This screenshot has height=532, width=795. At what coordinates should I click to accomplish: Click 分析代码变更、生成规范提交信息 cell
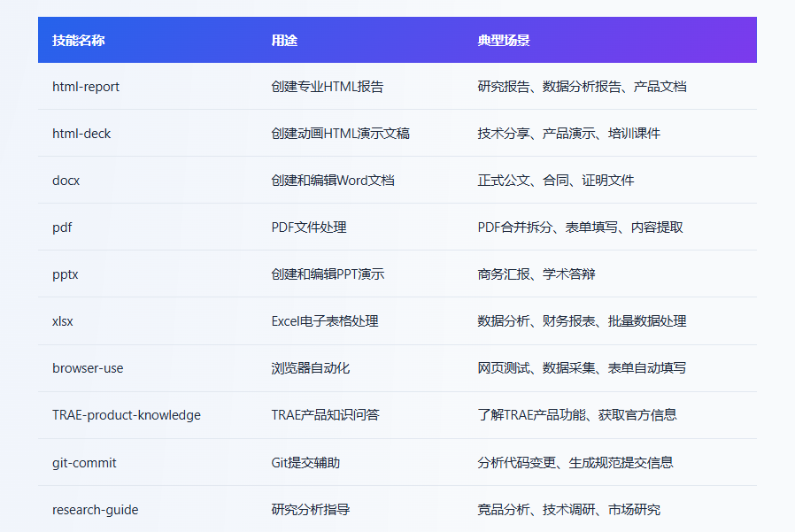(x=575, y=463)
